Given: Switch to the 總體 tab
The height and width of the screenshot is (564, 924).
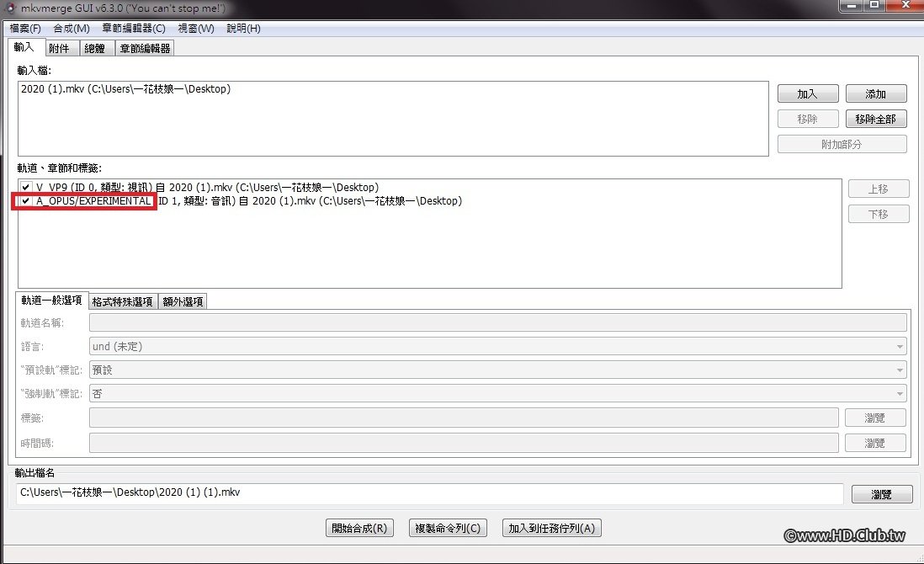Looking at the screenshot, I should [x=95, y=48].
